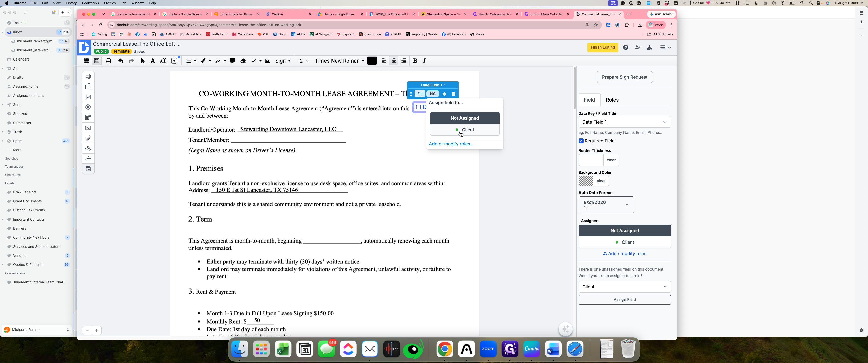Image resolution: width=868 pixels, height=363 pixels.
Task: Clear the border thickness value
Action: coord(611,160)
